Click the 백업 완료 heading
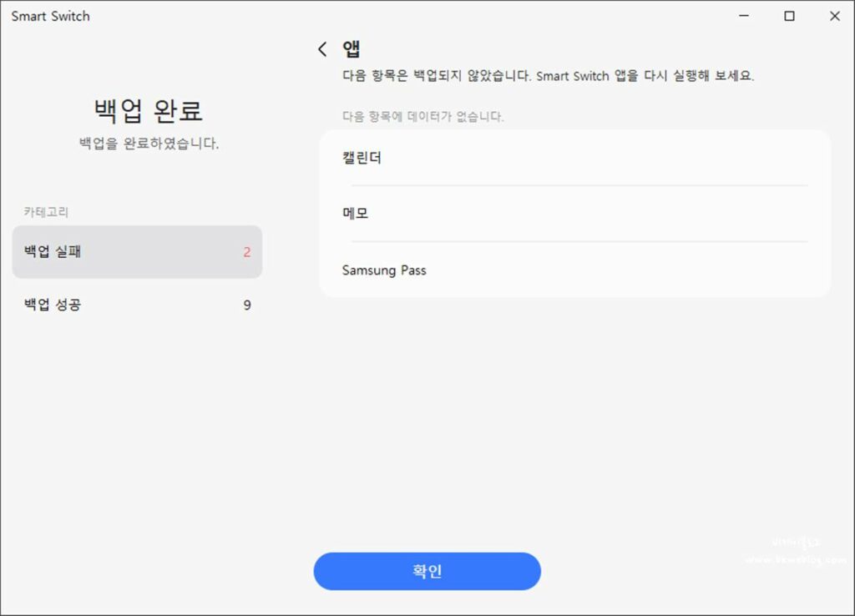Screen dimensions: 855x616 pyautogui.click(x=149, y=111)
